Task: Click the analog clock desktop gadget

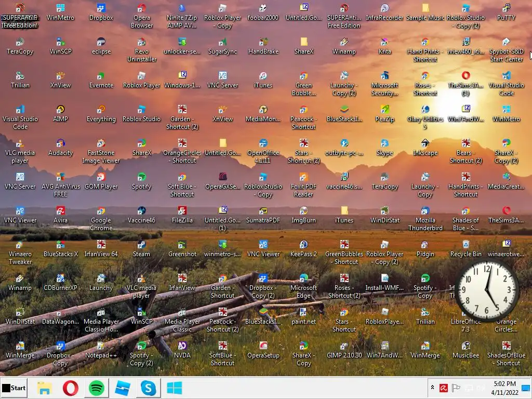Action: click(x=487, y=290)
